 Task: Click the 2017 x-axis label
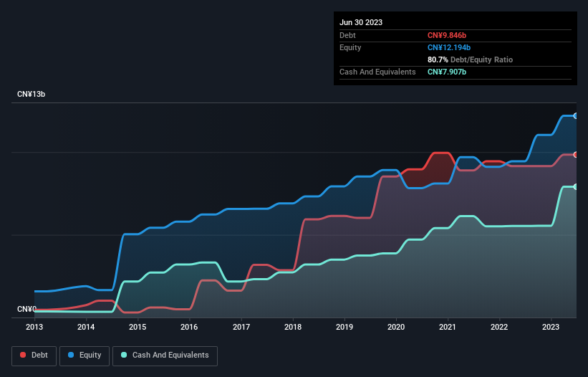pos(241,327)
